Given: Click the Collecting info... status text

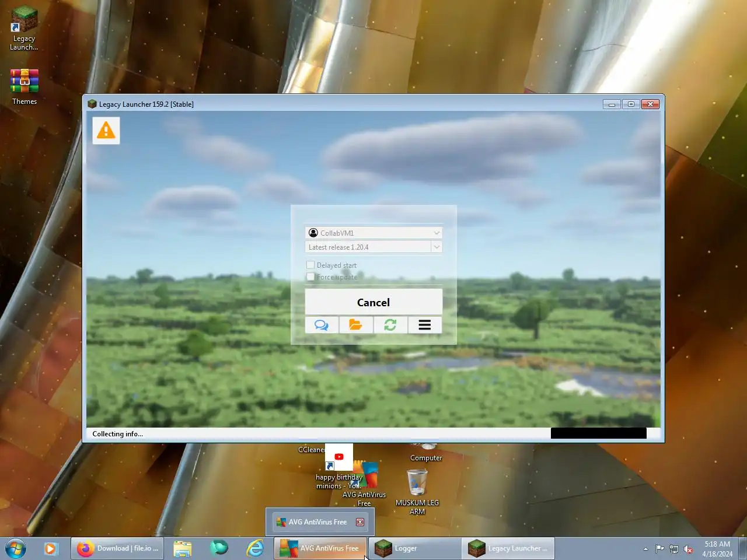Looking at the screenshot, I should [x=117, y=434].
